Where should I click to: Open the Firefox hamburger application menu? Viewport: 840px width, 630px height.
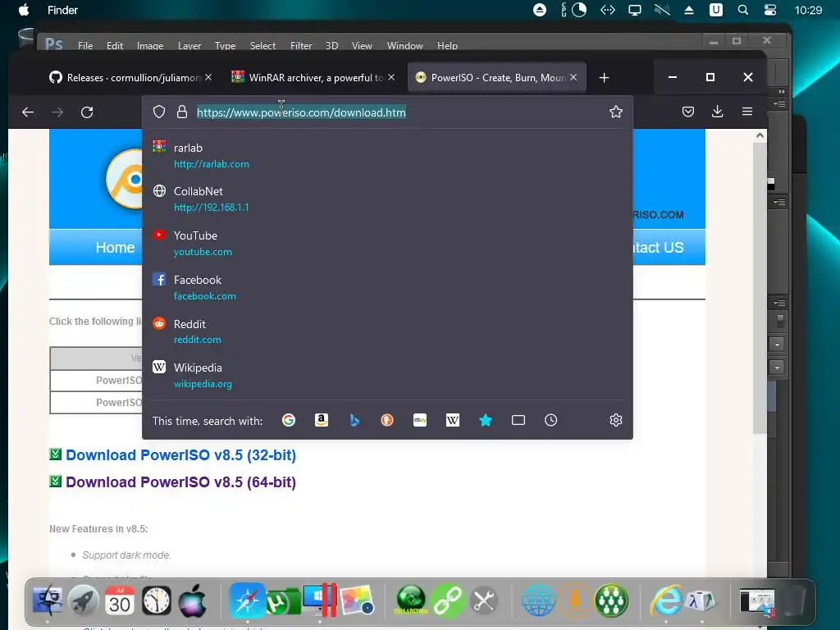pos(746,112)
